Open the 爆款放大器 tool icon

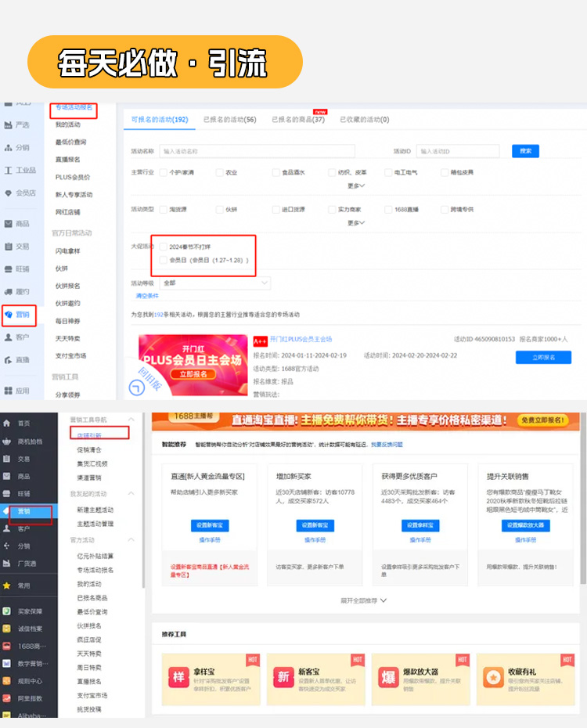[388, 677]
